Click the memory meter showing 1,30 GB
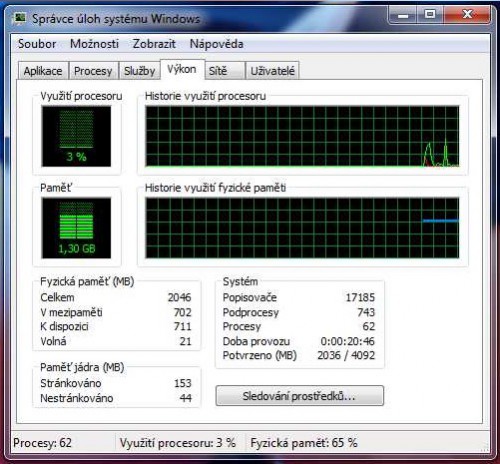The image size is (500, 464). pos(76,228)
